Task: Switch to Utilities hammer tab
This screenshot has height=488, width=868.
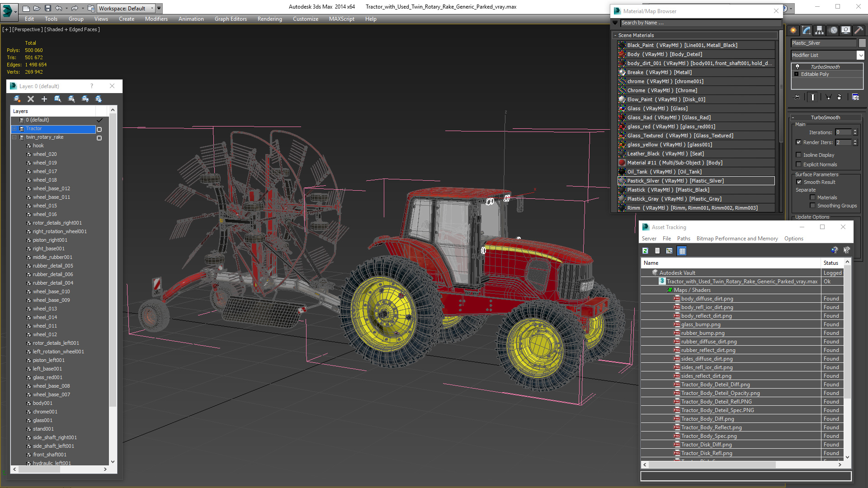Action: (x=859, y=30)
